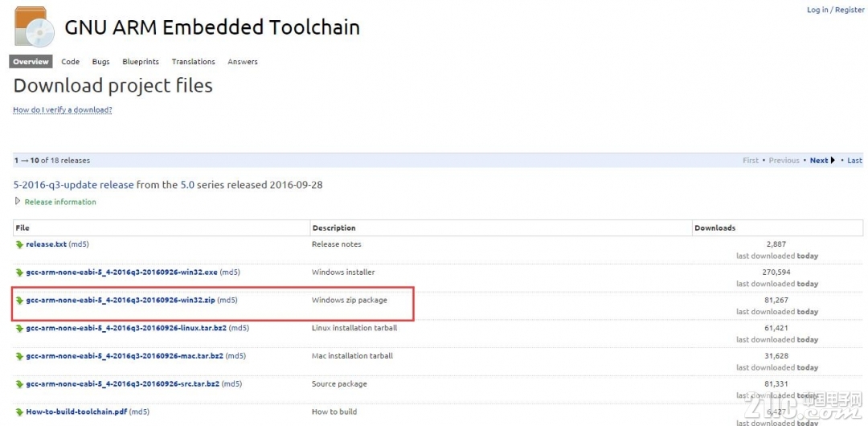Click the 31,628 download count

pyautogui.click(x=776, y=355)
